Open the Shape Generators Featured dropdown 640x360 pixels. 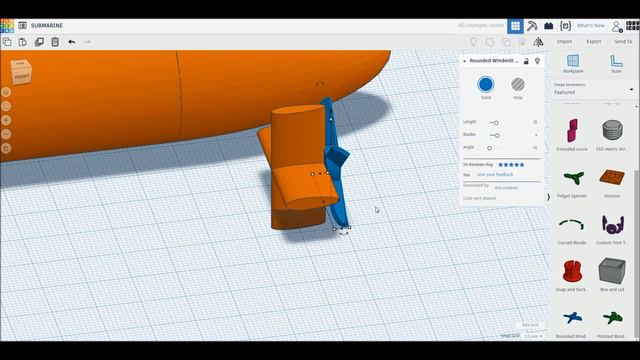[x=593, y=89]
